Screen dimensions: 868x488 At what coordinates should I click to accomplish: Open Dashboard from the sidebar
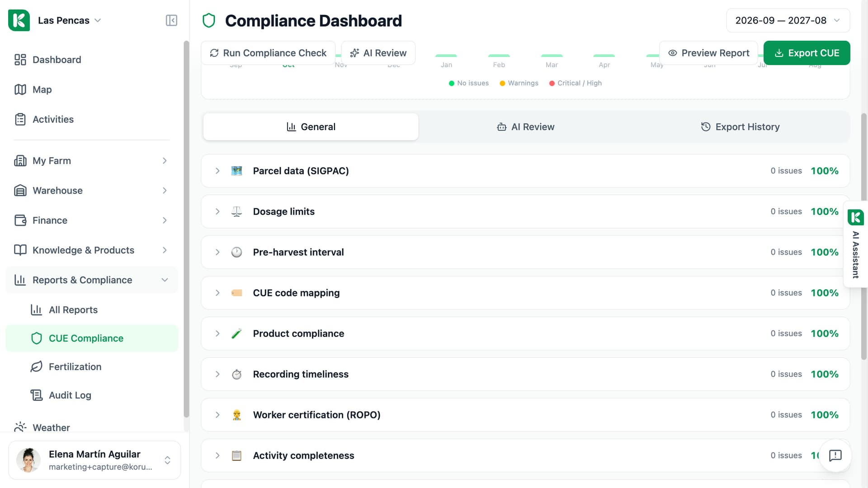(x=92, y=60)
